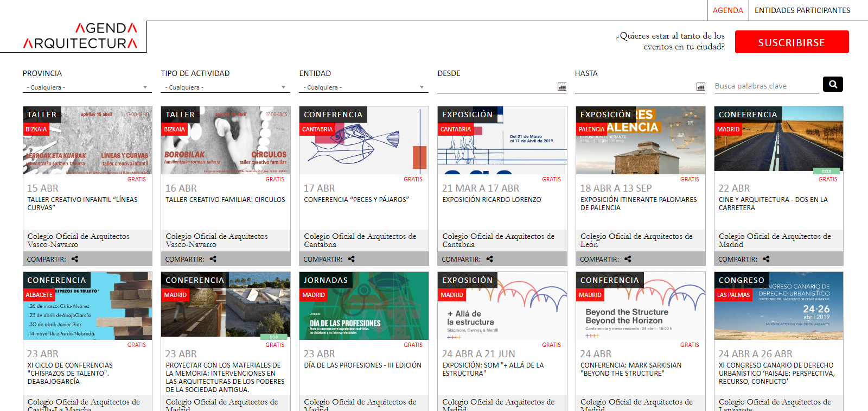Click the Busca palabras clave field
Image resolution: width=868 pixels, height=411 pixels.
point(767,86)
